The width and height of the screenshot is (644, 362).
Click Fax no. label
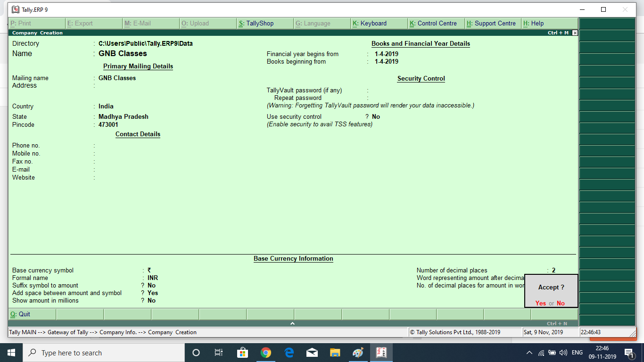coord(23,161)
